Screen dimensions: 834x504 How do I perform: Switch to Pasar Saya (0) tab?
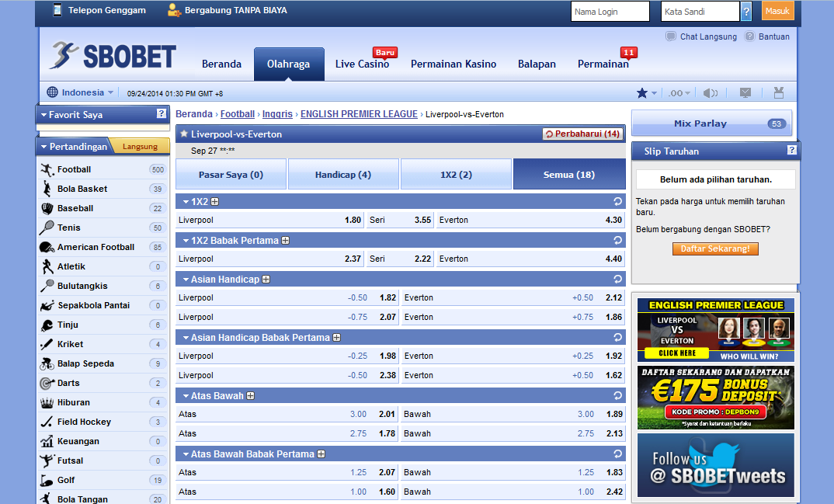tap(231, 175)
